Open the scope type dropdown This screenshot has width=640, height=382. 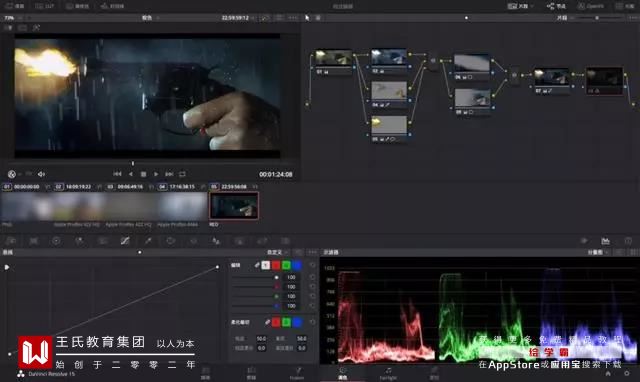(598, 253)
